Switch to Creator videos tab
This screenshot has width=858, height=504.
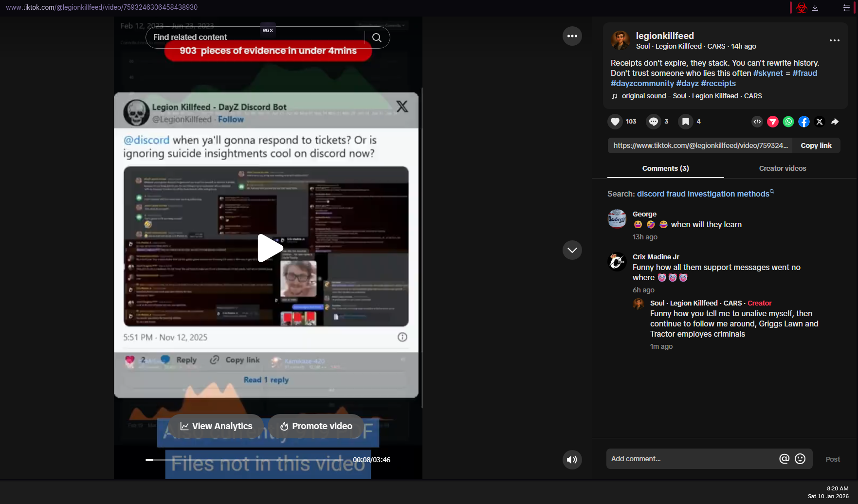[783, 168]
